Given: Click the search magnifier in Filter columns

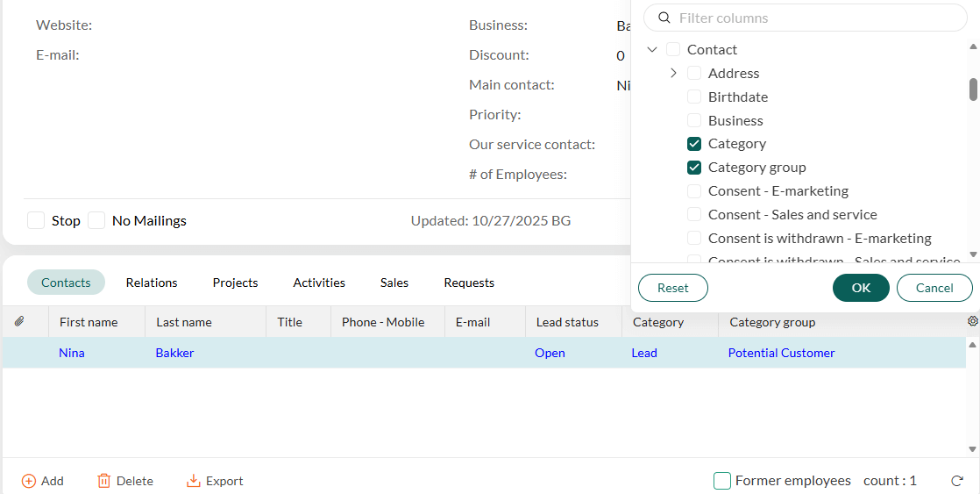Looking at the screenshot, I should [664, 18].
